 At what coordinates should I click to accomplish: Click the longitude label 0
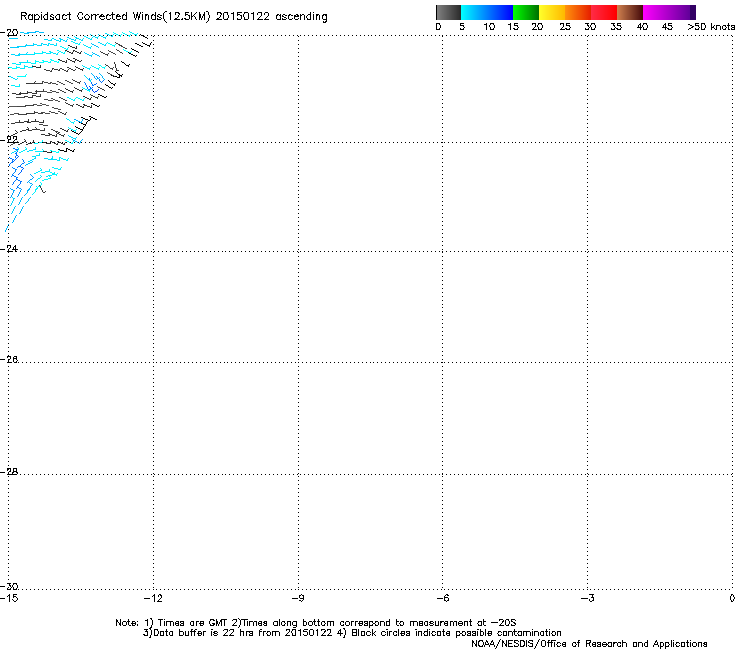click(x=732, y=599)
